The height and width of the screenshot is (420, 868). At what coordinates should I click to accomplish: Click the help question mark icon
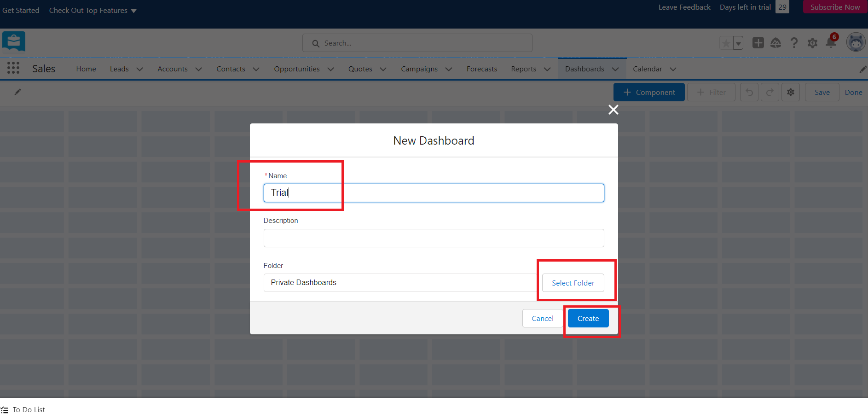(x=794, y=43)
